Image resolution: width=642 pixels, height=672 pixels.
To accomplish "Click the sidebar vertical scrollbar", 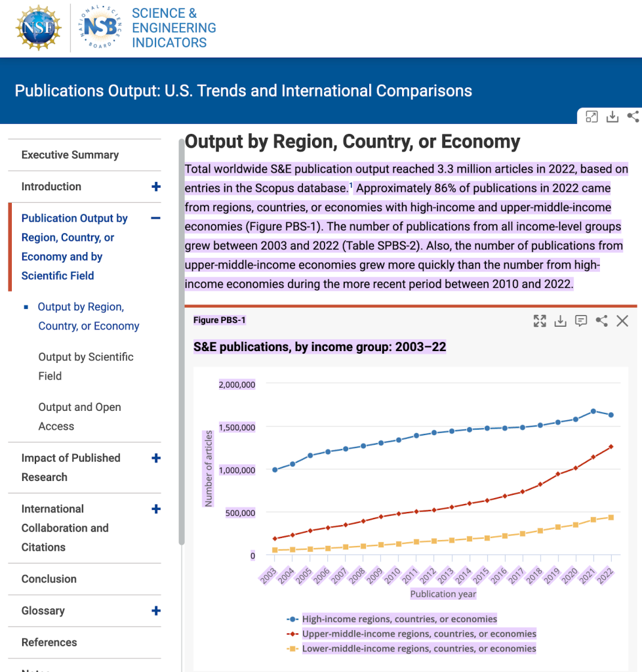I will [182, 341].
